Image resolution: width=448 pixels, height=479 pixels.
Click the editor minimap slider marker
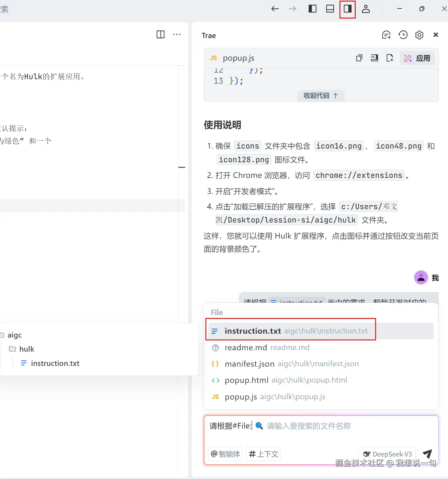pyautogui.click(x=182, y=167)
